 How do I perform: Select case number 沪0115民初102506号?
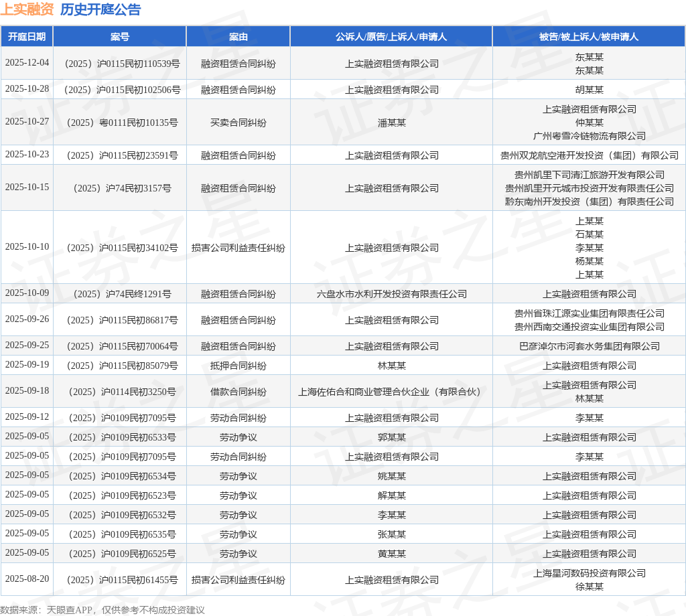(x=122, y=90)
